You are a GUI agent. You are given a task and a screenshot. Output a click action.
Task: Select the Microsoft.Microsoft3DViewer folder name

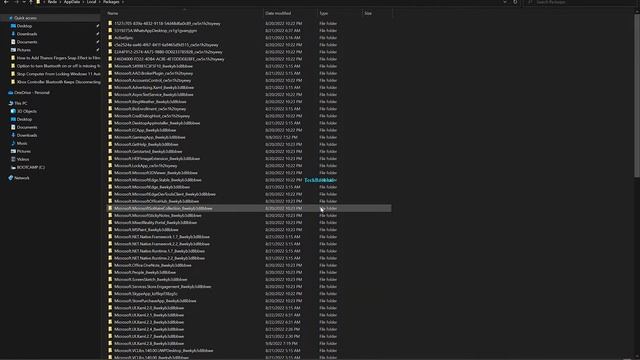click(156, 173)
